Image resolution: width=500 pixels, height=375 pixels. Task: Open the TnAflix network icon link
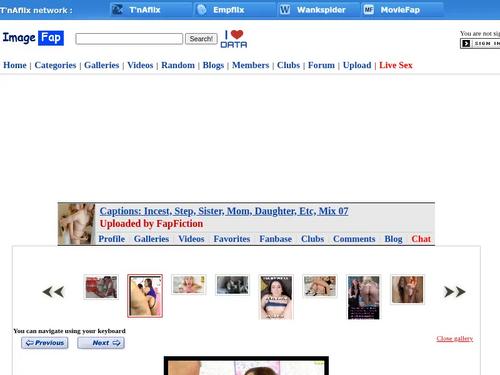coord(117,10)
